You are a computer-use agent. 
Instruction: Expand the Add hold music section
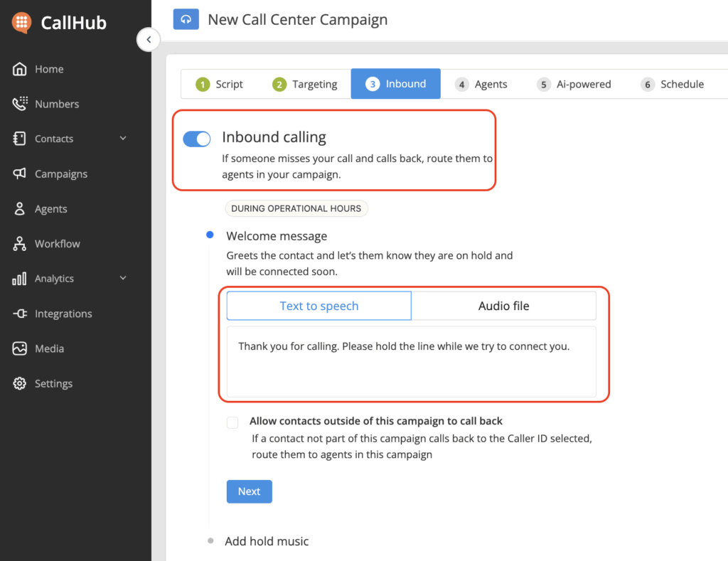[x=267, y=541]
